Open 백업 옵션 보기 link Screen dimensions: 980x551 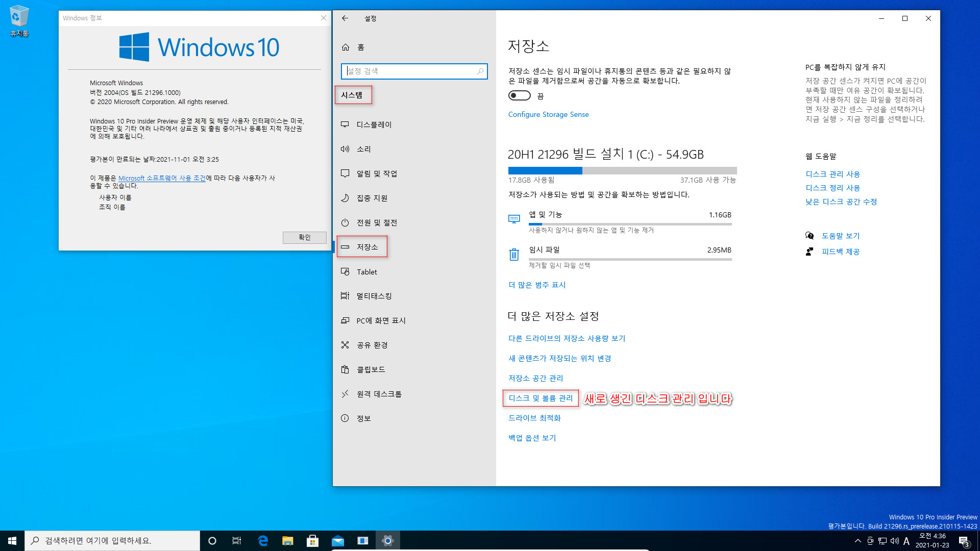pyautogui.click(x=532, y=437)
